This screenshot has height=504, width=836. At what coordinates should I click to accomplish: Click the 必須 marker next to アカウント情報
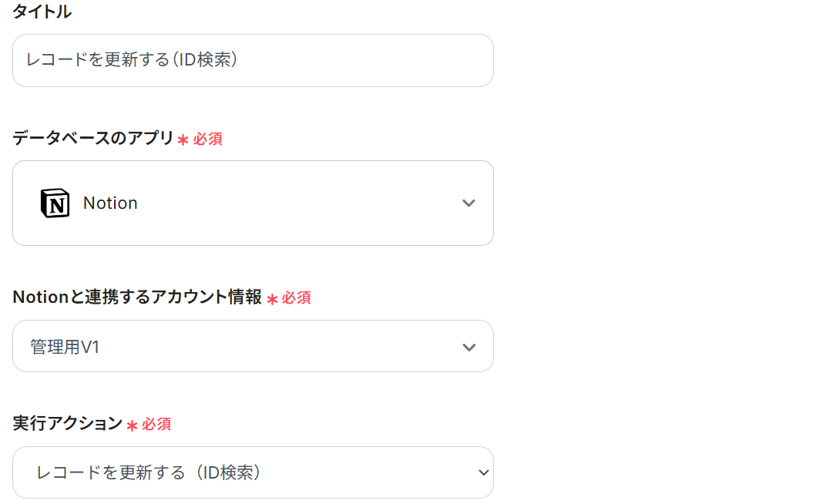pos(297,298)
